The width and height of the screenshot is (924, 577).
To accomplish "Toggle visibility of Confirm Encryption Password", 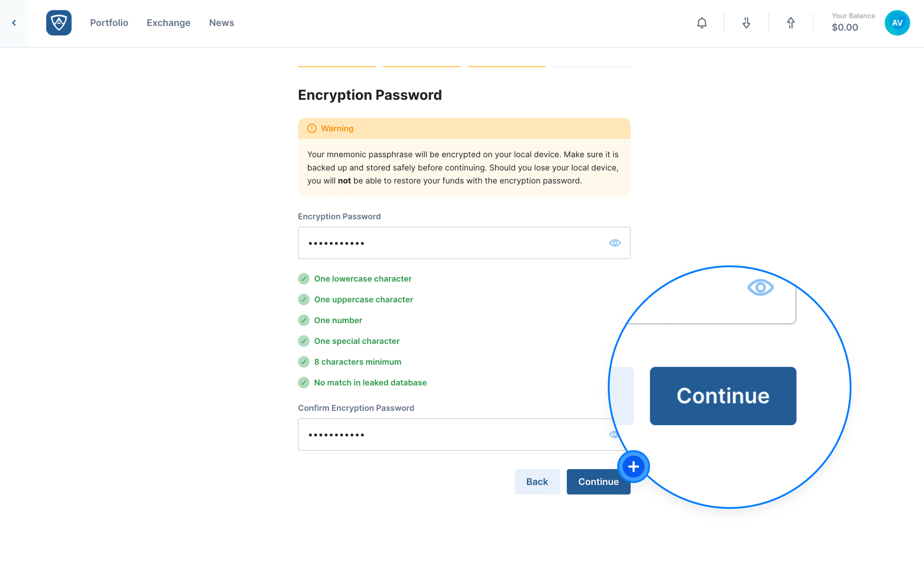I will pyautogui.click(x=613, y=434).
